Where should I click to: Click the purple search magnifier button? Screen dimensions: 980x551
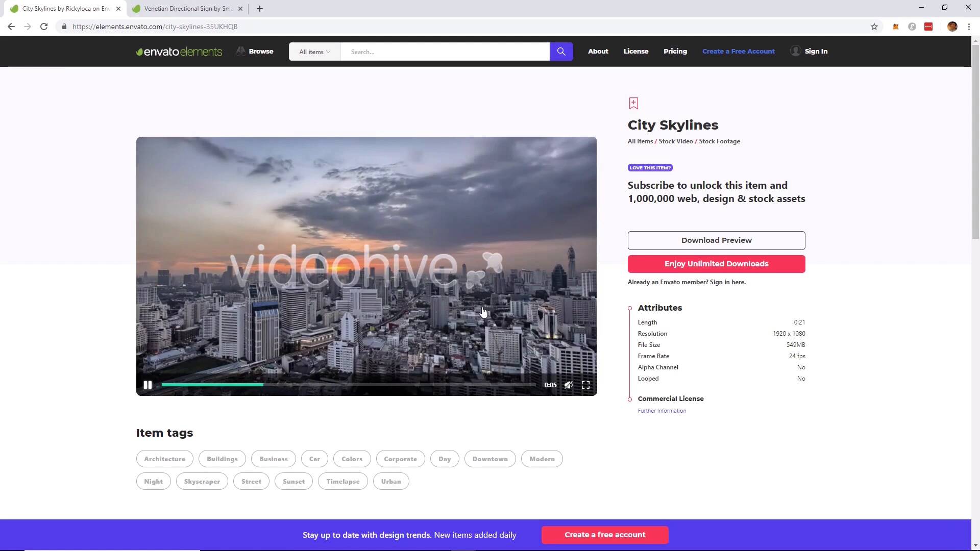(x=561, y=52)
